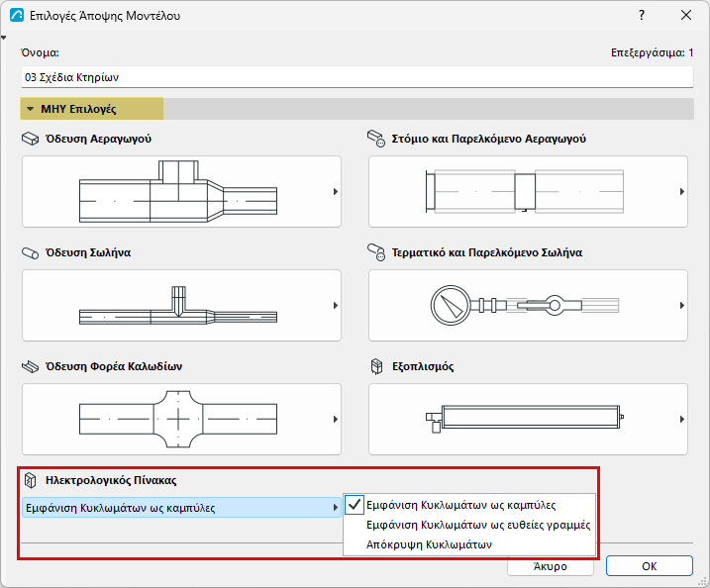
Task: Click the Όνομα name input field
Action: tap(356, 77)
